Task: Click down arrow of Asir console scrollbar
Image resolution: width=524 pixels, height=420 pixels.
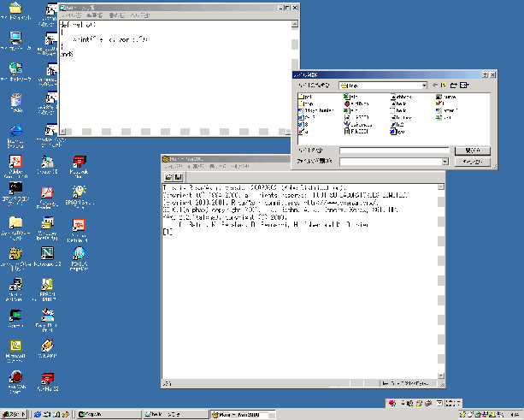Action: pos(441,376)
